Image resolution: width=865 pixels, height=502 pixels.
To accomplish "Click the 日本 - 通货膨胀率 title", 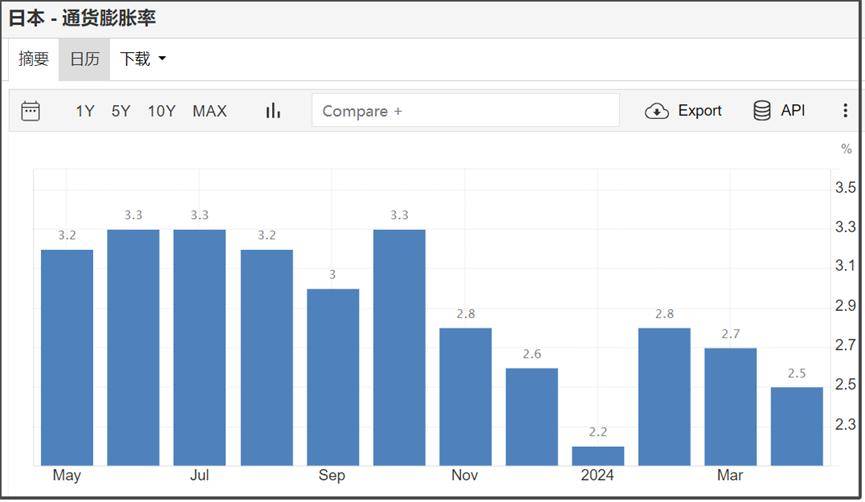I will click(x=82, y=18).
